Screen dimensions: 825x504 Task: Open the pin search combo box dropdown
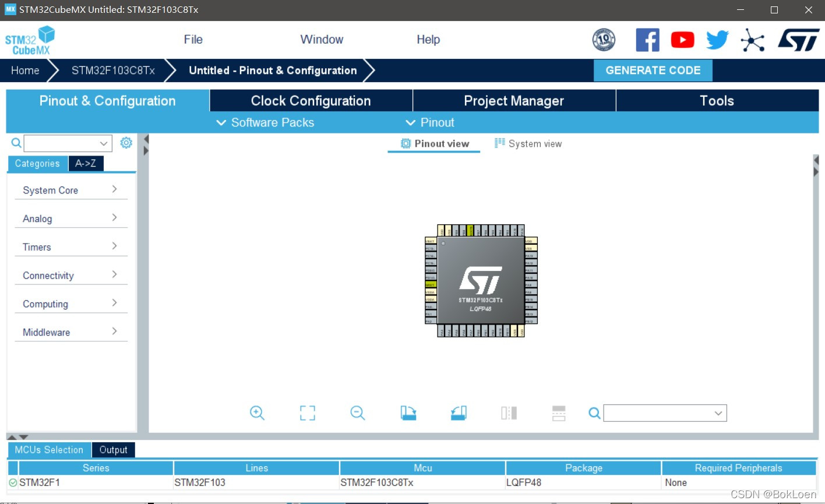(718, 413)
